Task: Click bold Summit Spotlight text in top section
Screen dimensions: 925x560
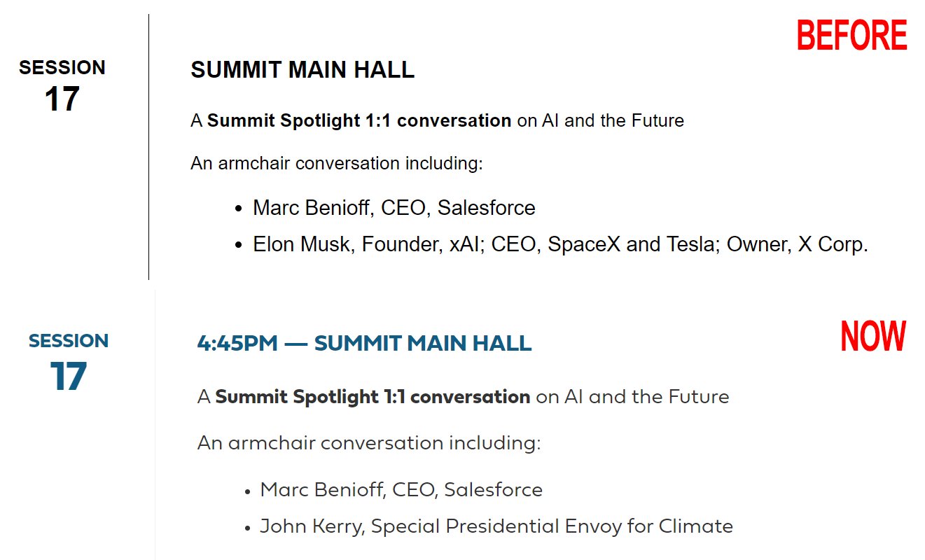Action: click(x=359, y=120)
